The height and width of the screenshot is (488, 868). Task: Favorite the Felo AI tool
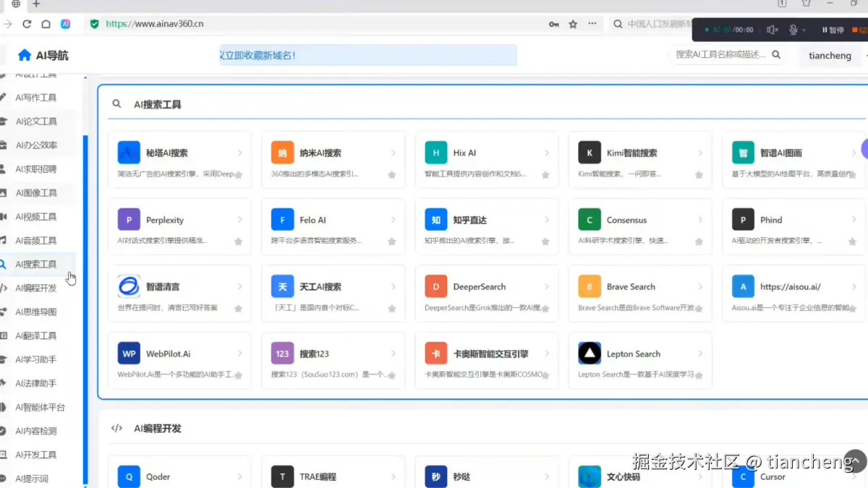tap(391, 240)
